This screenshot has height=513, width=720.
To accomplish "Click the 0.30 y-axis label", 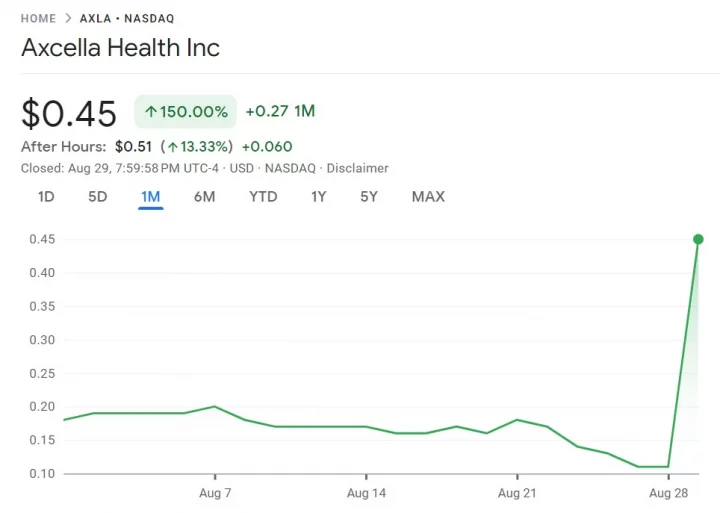I will (42, 340).
